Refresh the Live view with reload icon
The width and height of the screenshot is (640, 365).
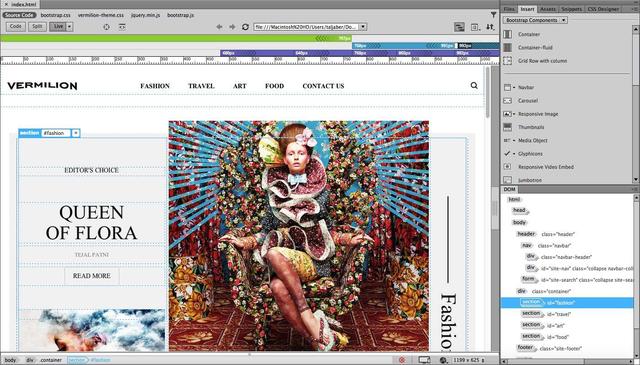(x=245, y=27)
